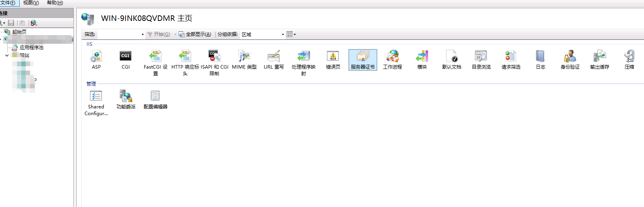The height and width of the screenshot is (207, 644).
Task: Open the 视图(V) menu
Action: pyautogui.click(x=31, y=3)
